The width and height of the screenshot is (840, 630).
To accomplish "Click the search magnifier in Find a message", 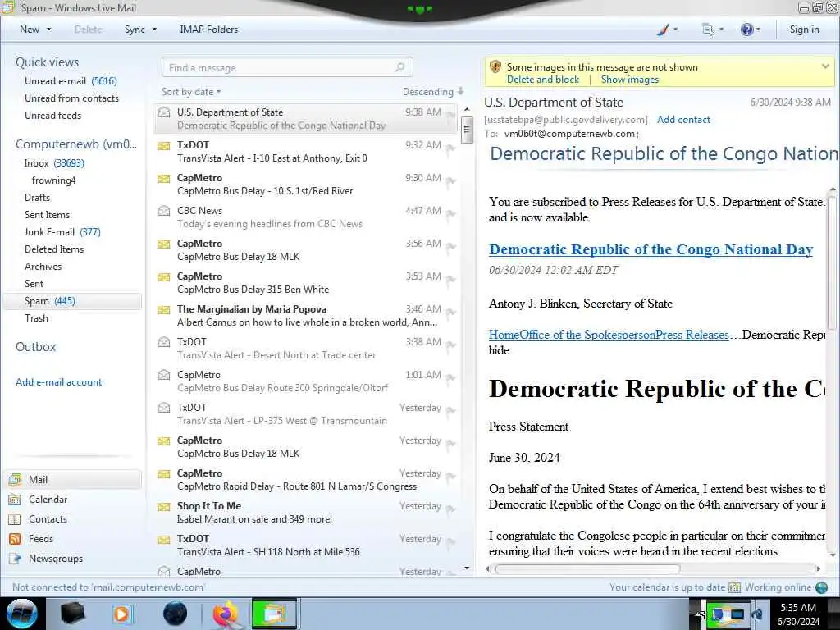I will (x=399, y=67).
